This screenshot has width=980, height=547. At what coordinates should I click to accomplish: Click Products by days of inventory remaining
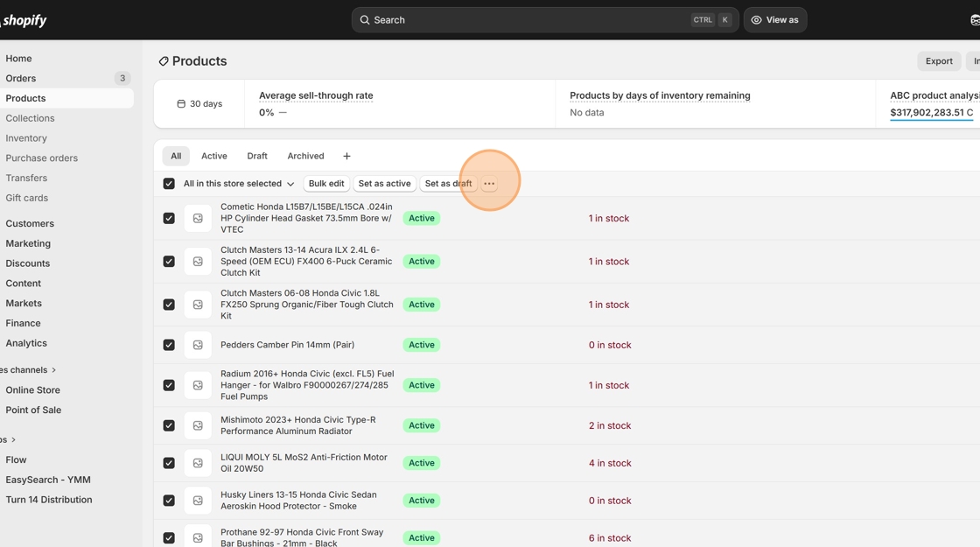coord(660,95)
